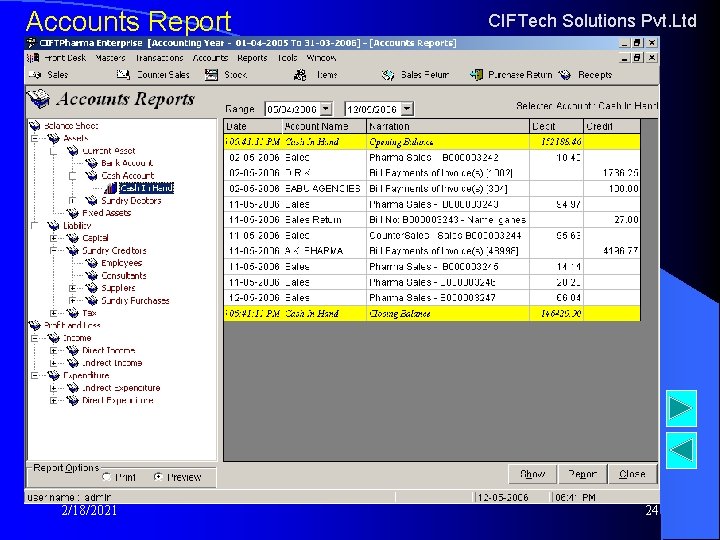720x540 pixels.
Task: Go to next slide arrow
Action: click(681, 408)
